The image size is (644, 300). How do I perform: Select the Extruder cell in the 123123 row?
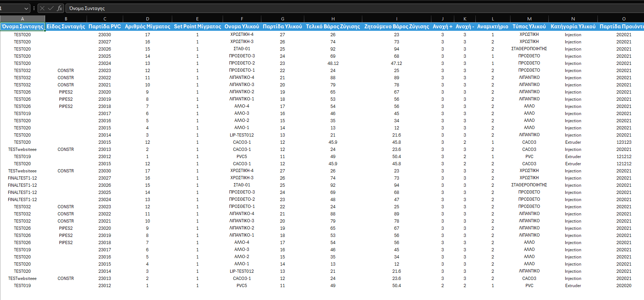pyautogui.click(x=573, y=142)
